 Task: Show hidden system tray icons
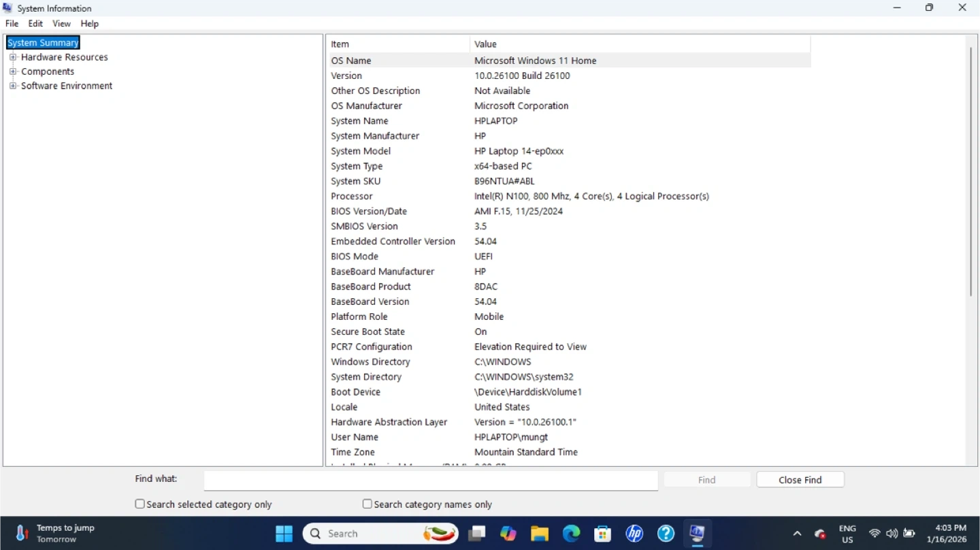(x=797, y=534)
